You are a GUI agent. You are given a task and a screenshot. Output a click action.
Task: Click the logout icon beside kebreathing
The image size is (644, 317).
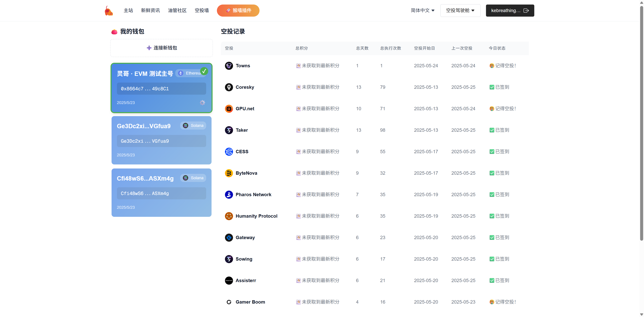[x=526, y=11]
